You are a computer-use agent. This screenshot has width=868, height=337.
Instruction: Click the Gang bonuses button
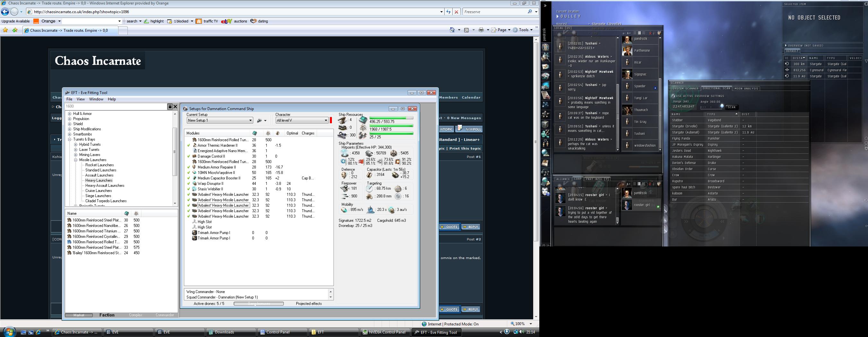pos(258,304)
